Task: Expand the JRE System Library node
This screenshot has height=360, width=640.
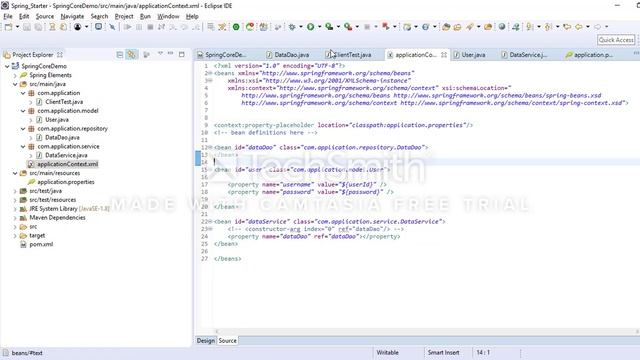Action: point(15,209)
